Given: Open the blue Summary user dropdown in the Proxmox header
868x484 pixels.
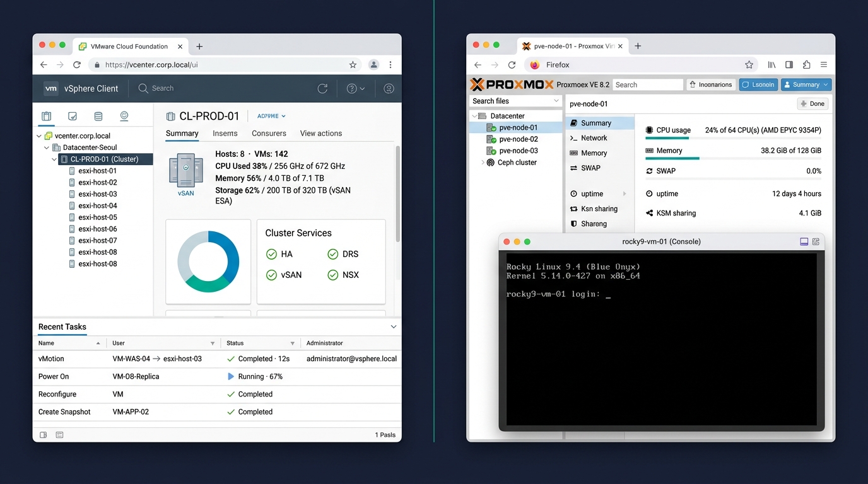Looking at the screenshot, I should point(806,84).
